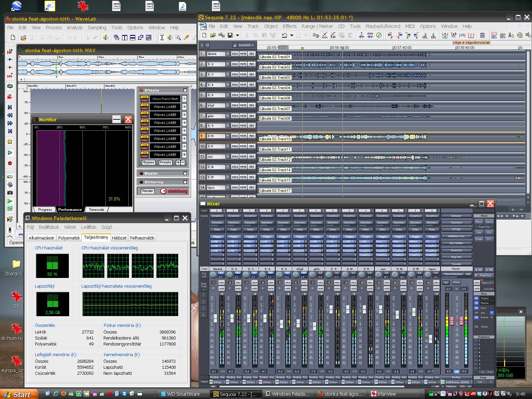Click Sequoia green circular snap icon
Viewport: 532px width, 399px height.
379,35
